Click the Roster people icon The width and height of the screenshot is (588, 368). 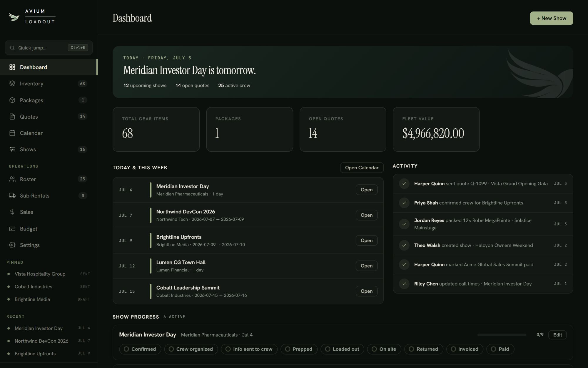point(12,179)
